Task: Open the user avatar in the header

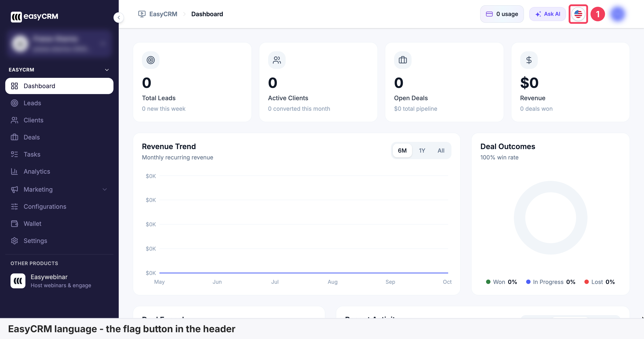Action: tap(617, 14)
